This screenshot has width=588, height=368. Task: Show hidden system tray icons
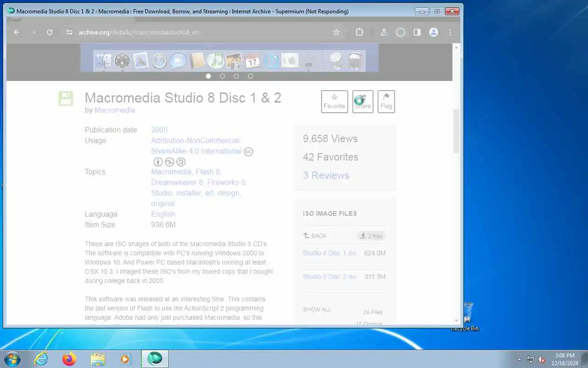[520, 359]
